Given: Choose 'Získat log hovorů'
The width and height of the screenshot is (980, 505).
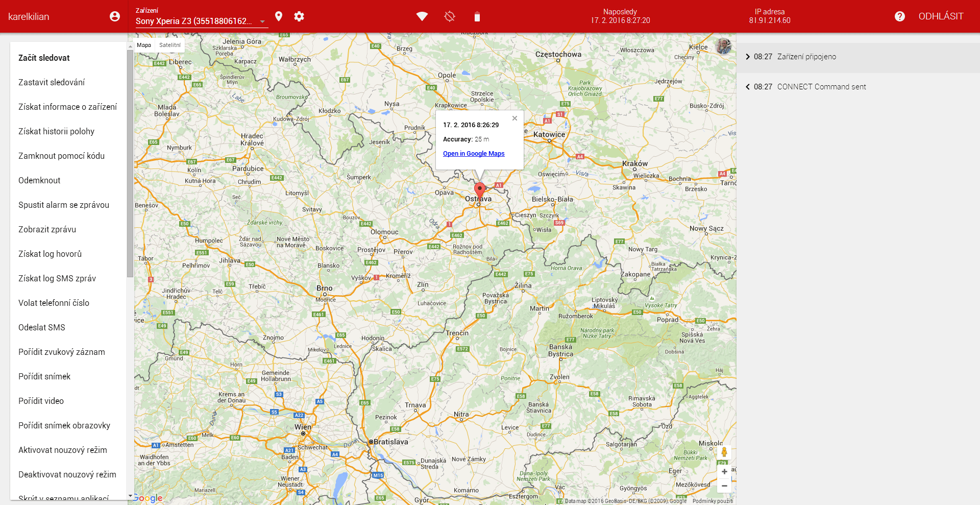Looking at the screenshot, I should [68, 254].
